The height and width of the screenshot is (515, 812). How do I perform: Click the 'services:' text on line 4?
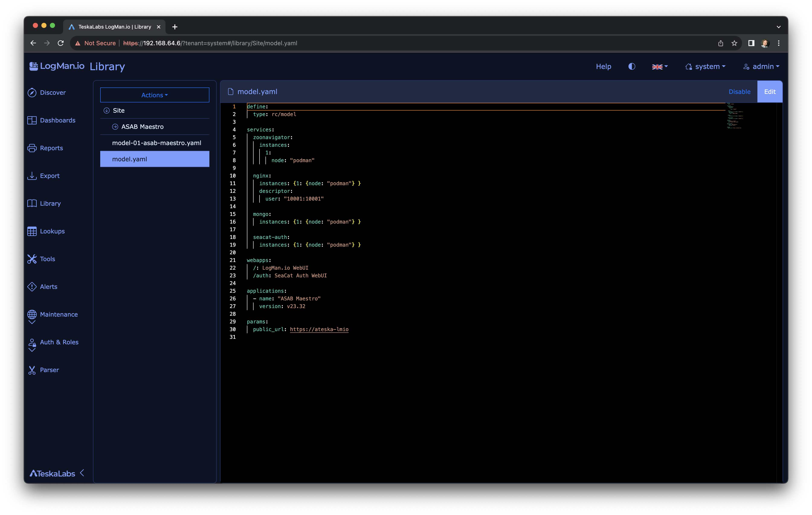[x=260, y=129]
